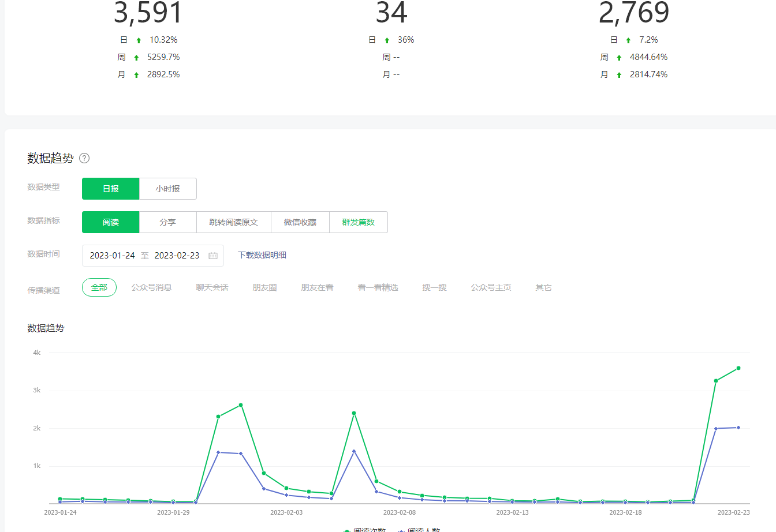Image resolution: width=776 pixels, height=532 pixels.
Task: Select the 阅读 metric tab
Action: pos(111,222)
